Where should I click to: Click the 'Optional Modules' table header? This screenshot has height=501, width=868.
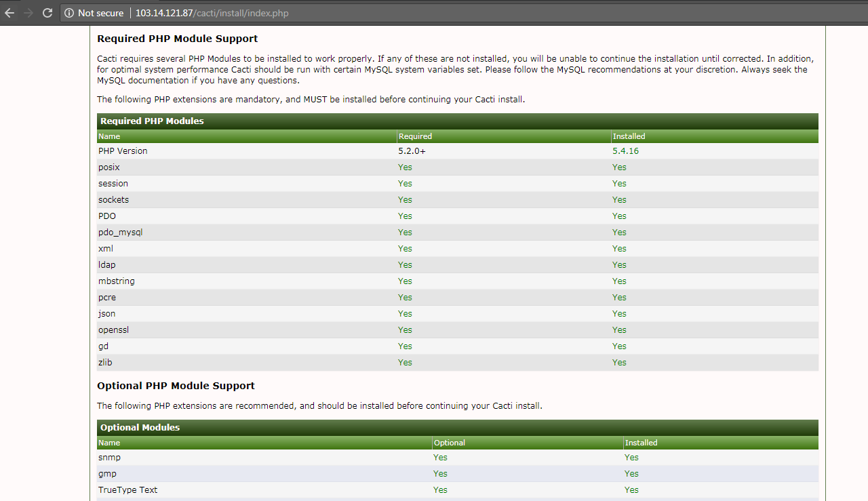(134, 427)
